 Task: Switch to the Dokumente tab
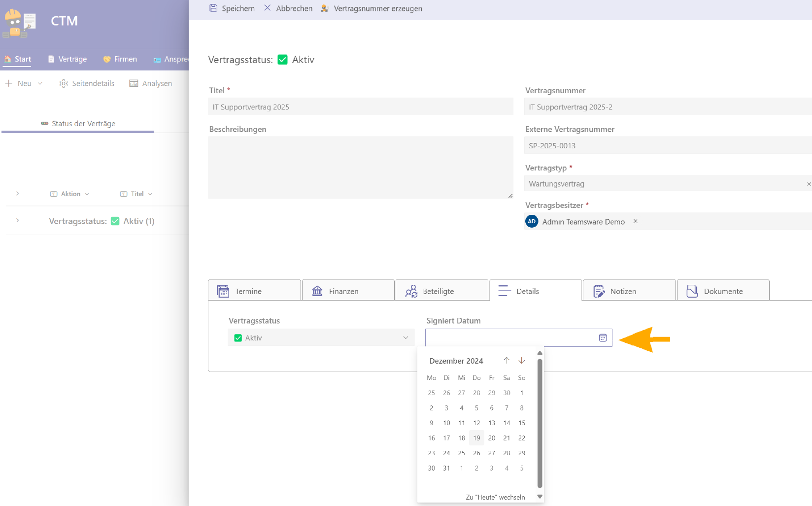click(x=723, y=291)
